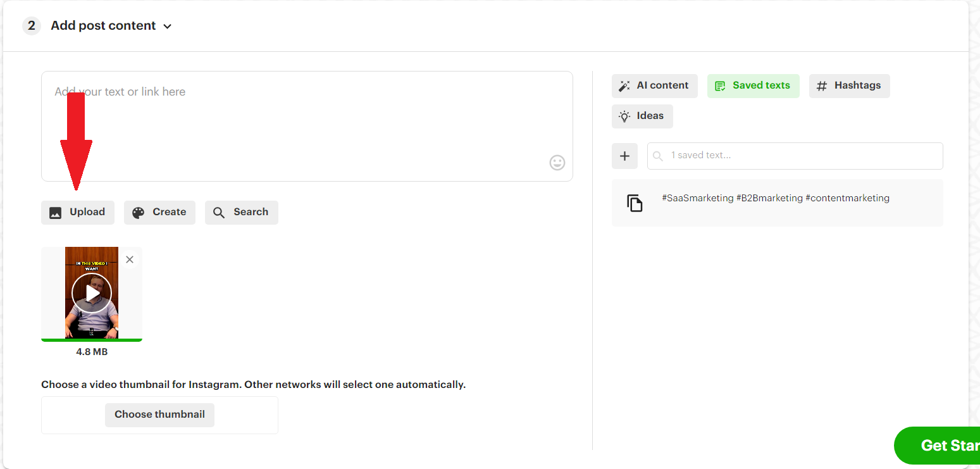The width and height of the screenshot is (980, 469).
Task: Copy the SaaS marketing hashtags saved text
Action: pyautogui.click(x=635, y=202)
